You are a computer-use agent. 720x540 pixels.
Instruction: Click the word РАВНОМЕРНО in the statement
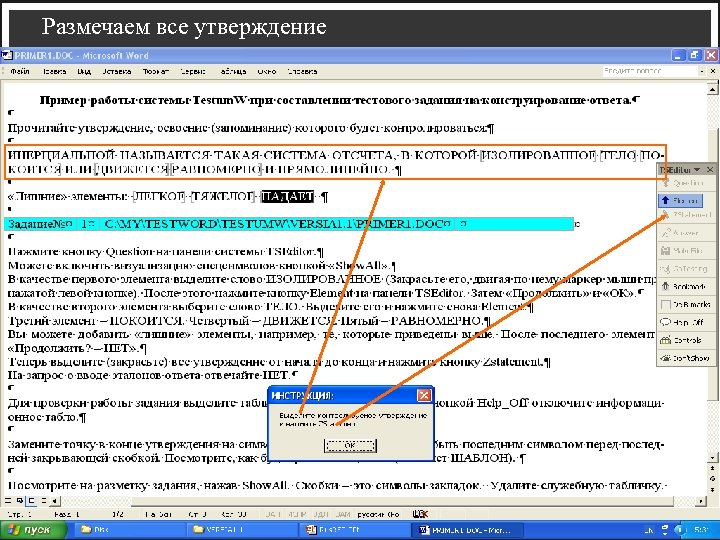tap(216, 169)
